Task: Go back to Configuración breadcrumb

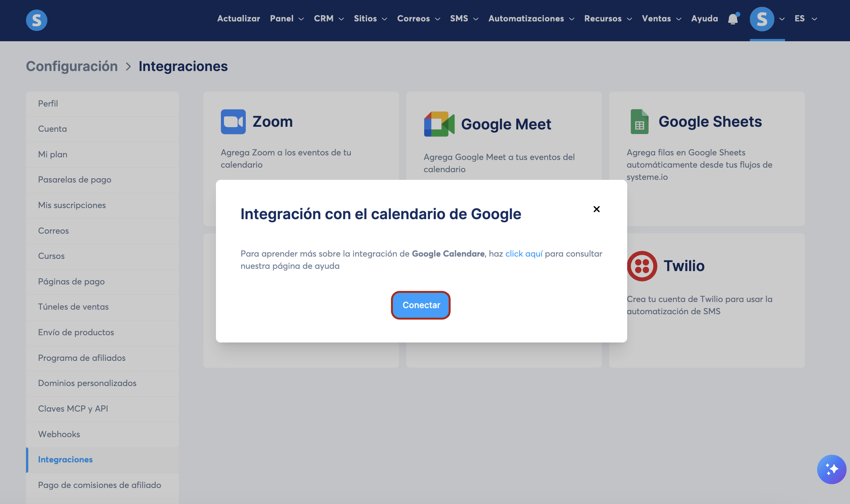Action: tap(72, 66)
